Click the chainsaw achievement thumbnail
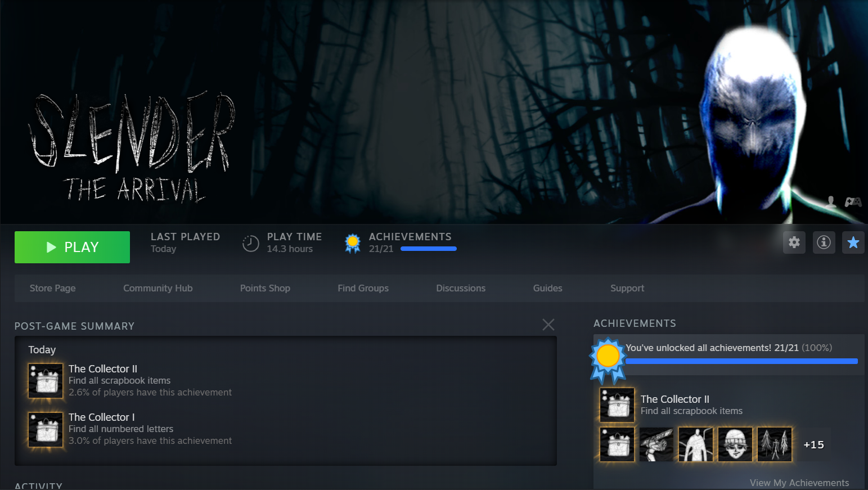The width and height of the screenshot is (868, 490). [656, 444]
